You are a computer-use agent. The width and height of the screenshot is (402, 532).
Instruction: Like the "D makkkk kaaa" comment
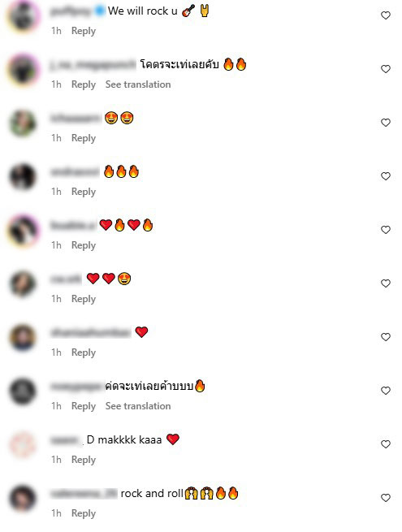coord(386,444)
